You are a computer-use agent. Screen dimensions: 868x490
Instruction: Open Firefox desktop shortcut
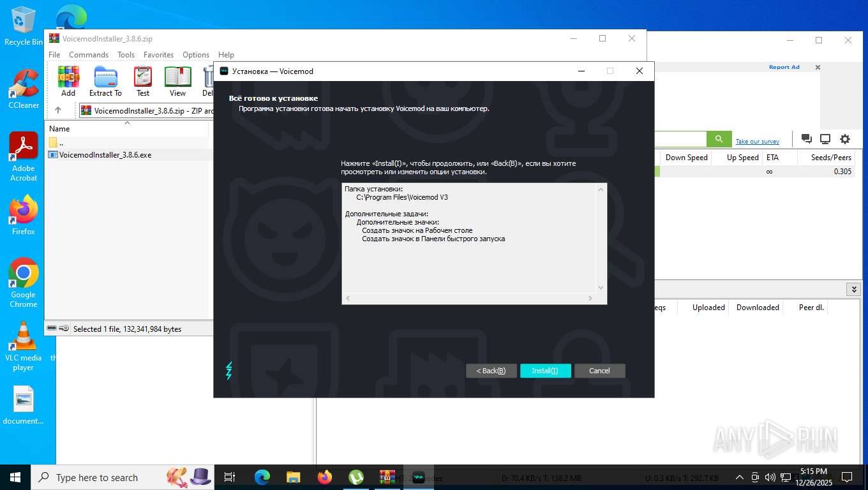pos(24,215)
